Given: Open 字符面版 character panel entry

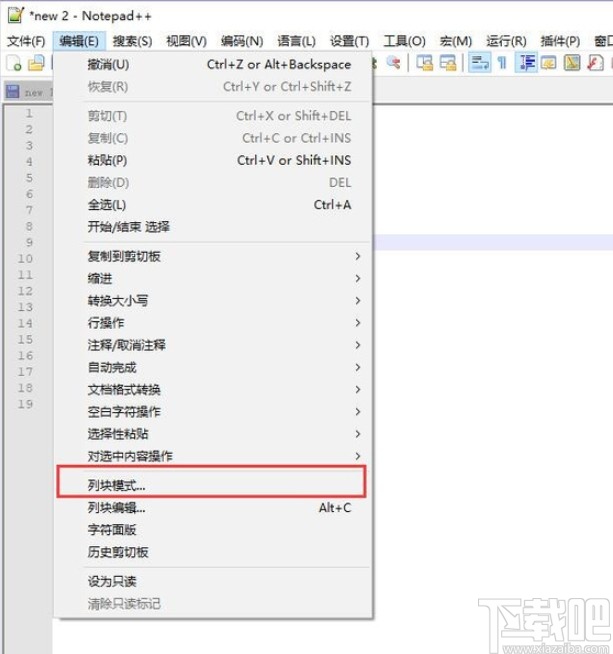Looking at the screenshot, I should pos(214,530).
